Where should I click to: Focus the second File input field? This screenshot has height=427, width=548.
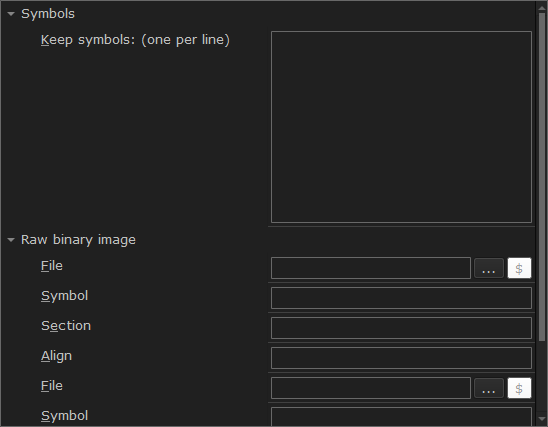371,388
